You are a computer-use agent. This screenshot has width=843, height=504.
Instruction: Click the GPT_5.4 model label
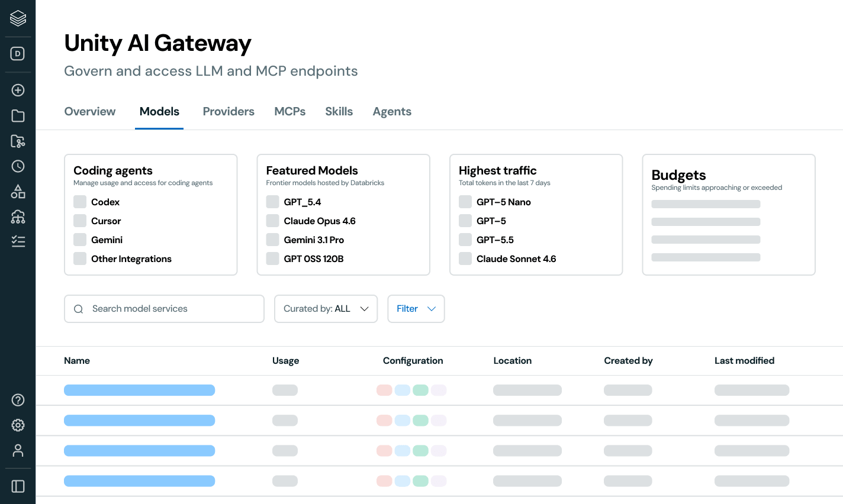tap(302, 202)
